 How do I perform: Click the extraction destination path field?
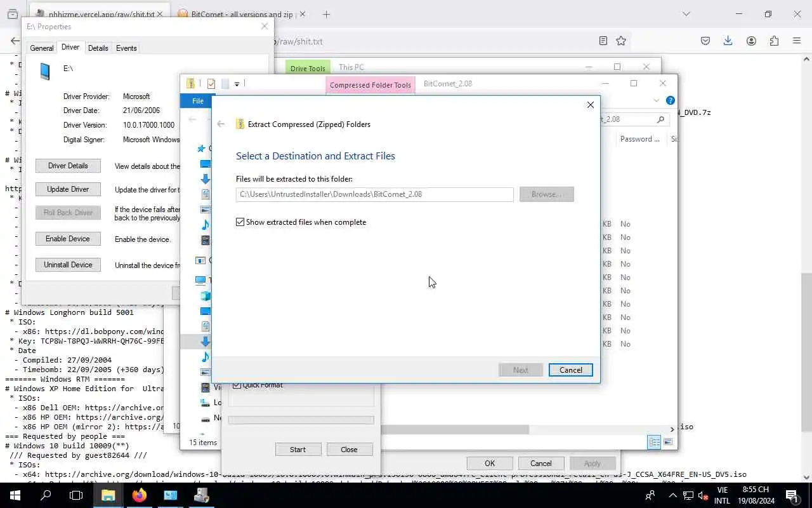click(x=374, y=194)
